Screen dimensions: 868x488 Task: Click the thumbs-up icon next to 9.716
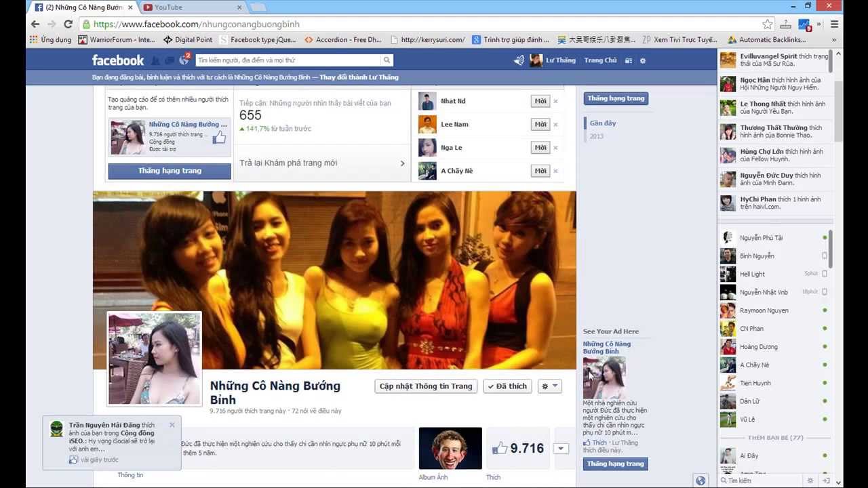[x=500, y=448]
